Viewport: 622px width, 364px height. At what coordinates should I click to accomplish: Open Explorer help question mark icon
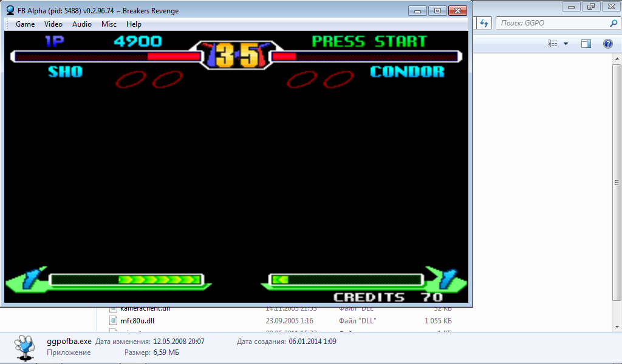click(x=607, y=44)
